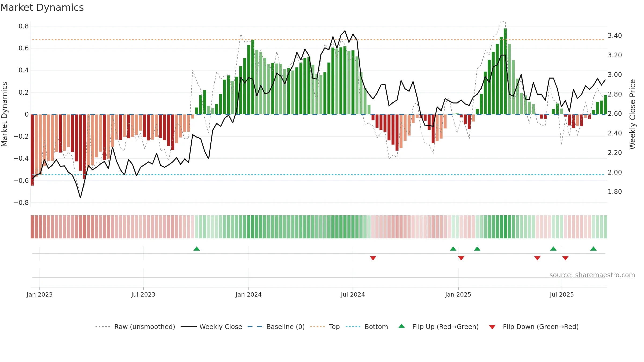Select the Flip Down marker just after Jul 2025

click(565, 258)
